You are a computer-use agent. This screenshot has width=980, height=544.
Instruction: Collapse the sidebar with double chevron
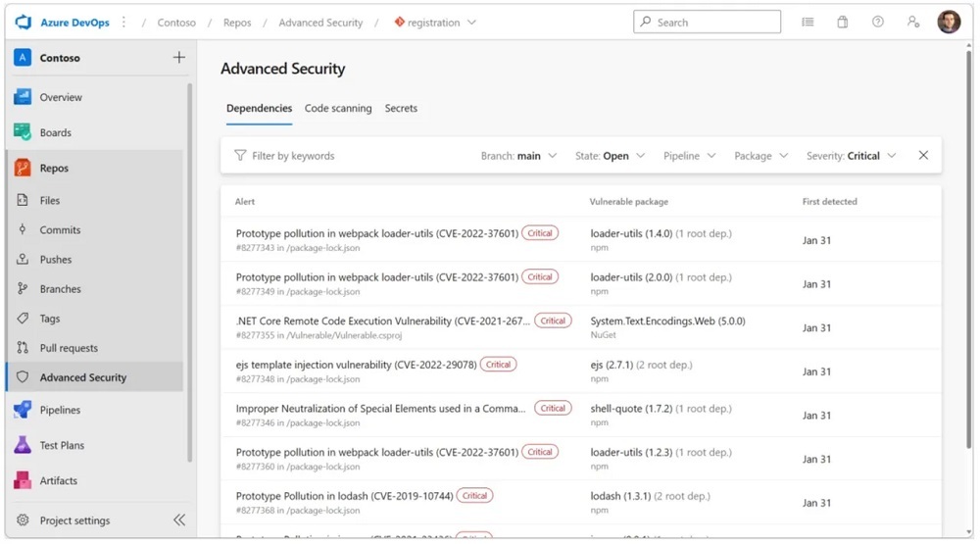pyautogui.click(x=179, y=520)
